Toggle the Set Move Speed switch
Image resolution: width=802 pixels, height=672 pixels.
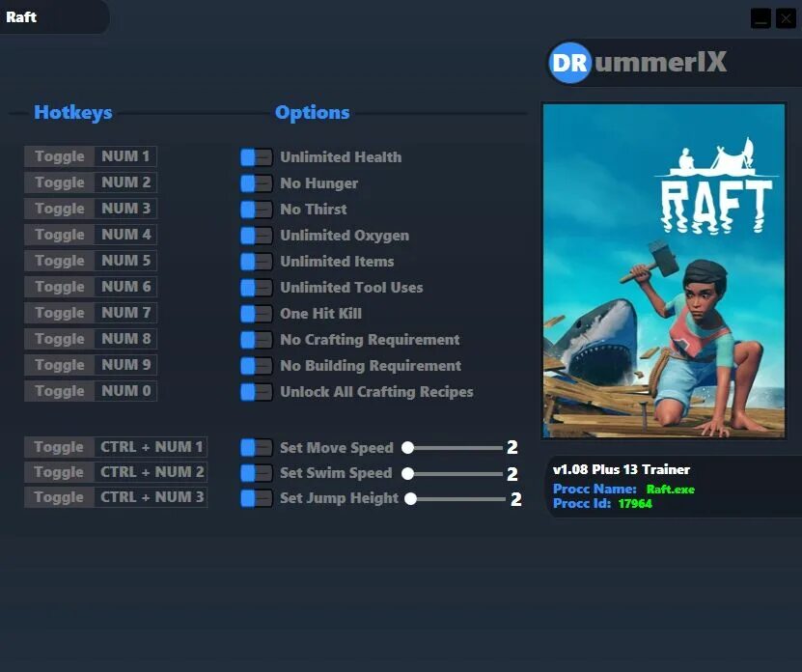[257, 448]
